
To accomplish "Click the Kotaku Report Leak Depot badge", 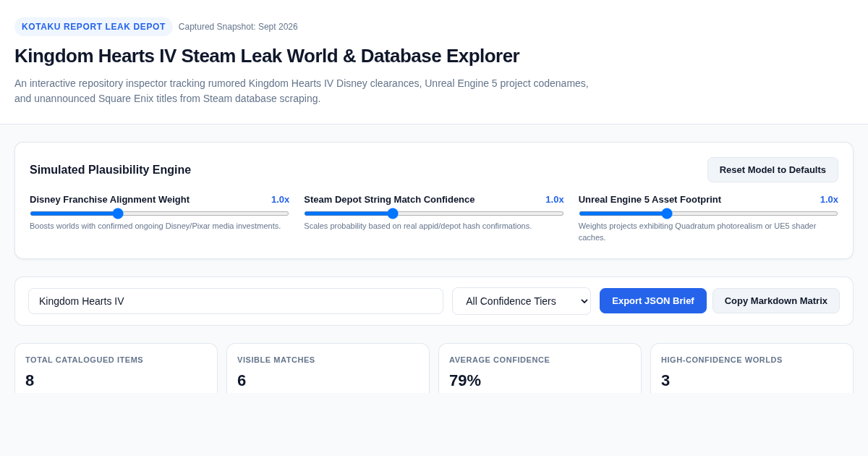I will 93,27.
